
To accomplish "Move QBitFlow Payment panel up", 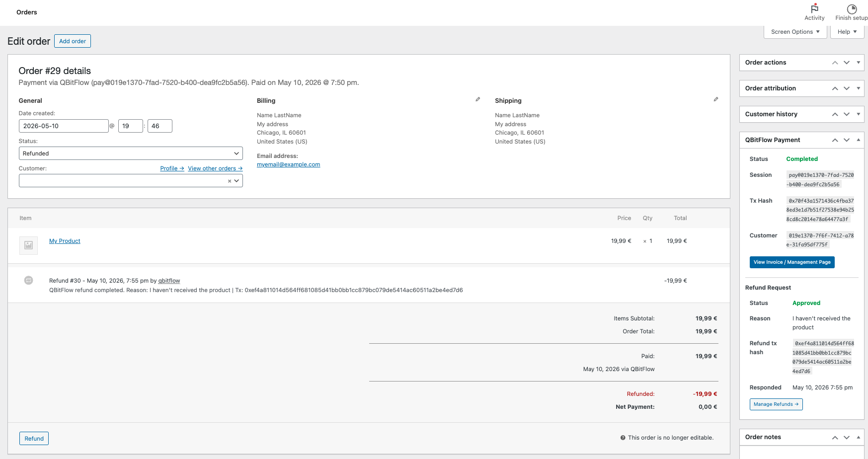I will pos(835,140).
